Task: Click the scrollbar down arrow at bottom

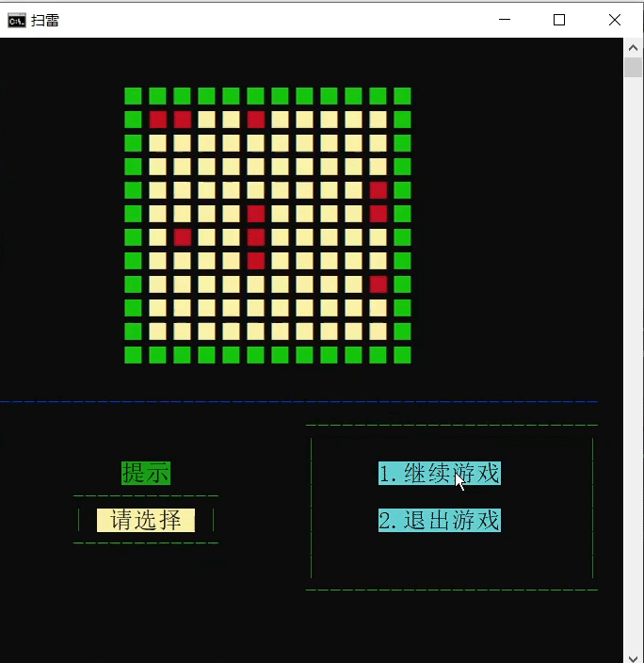Action: pyautogui.click(x=633, y=657)
